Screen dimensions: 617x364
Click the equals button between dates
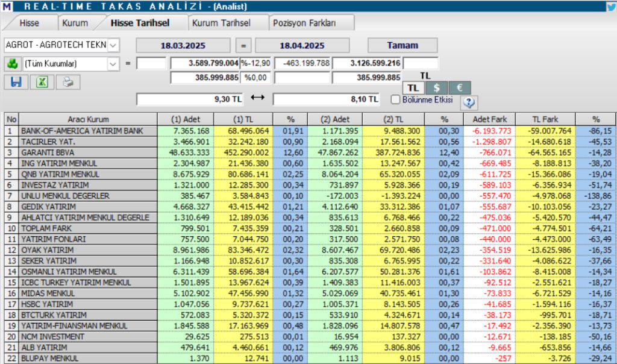pyautogui.click(x=243, y=45)
